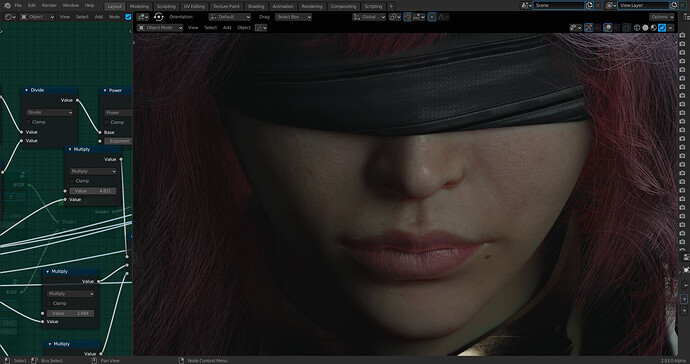Image resolution: width=690 pixels, height=364 pixels.
Task: Open the pivot point link dropdown
Action: [395, 17]
